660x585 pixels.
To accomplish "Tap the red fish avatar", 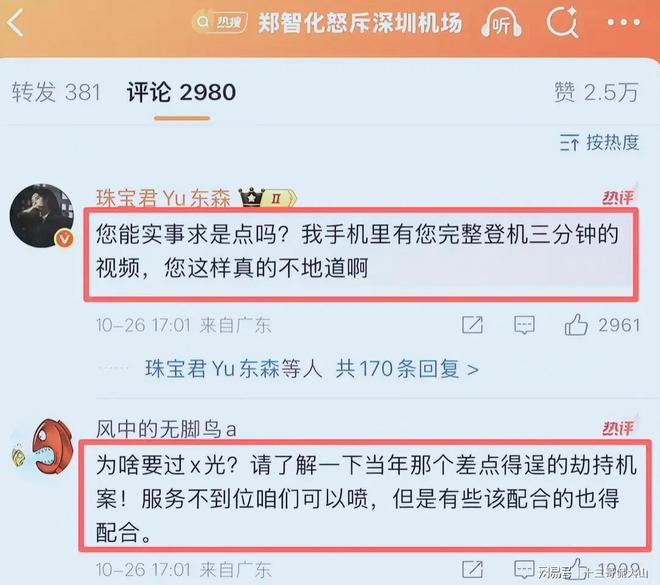I will pyautogui.click(x=42, y=447).
